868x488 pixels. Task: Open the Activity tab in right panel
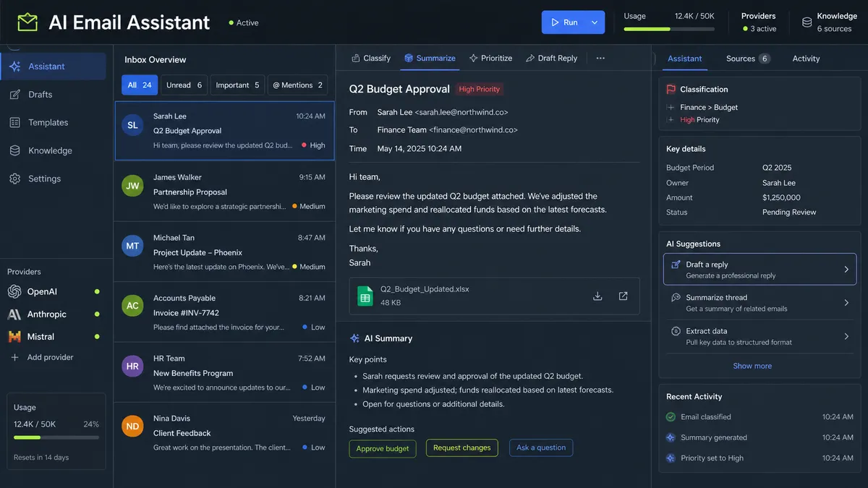pos(806,59)
